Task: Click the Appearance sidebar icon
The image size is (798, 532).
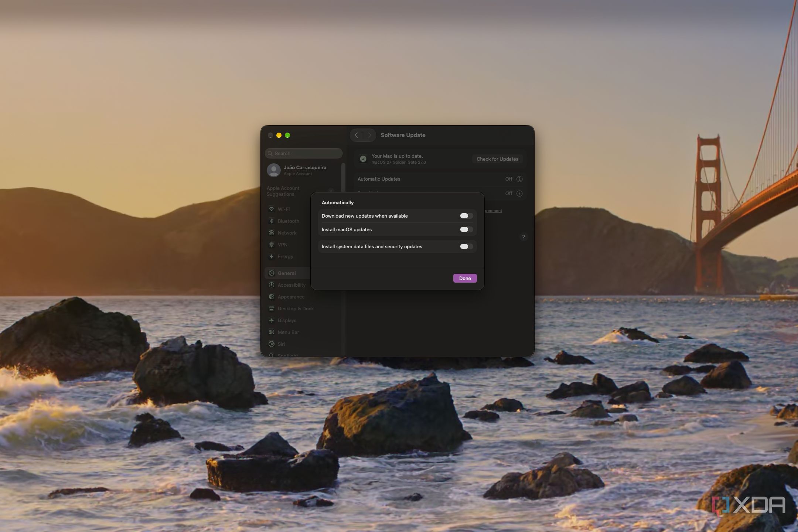Action: [272, 297]
